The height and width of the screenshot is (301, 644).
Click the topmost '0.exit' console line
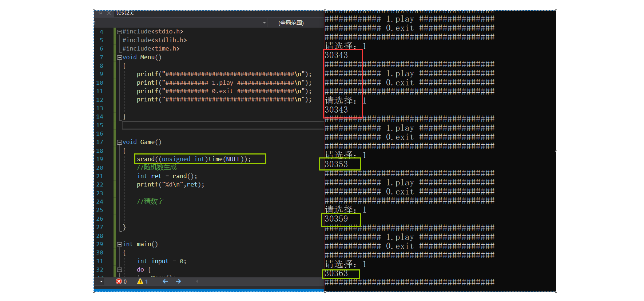pos(409,28)
